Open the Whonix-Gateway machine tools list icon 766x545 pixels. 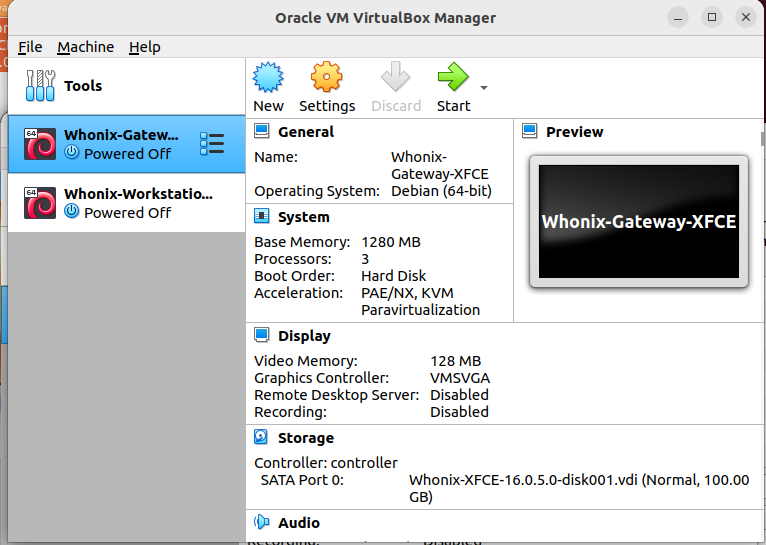tap(212, 144)
